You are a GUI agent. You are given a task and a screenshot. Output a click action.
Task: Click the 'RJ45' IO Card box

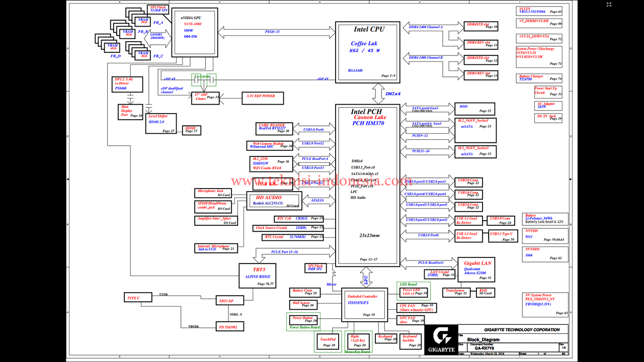click(485, 292)
